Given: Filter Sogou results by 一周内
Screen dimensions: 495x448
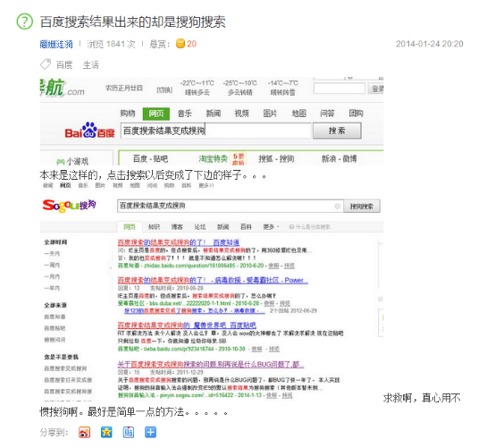Looking at the screenshot, I should coord(52,265).
